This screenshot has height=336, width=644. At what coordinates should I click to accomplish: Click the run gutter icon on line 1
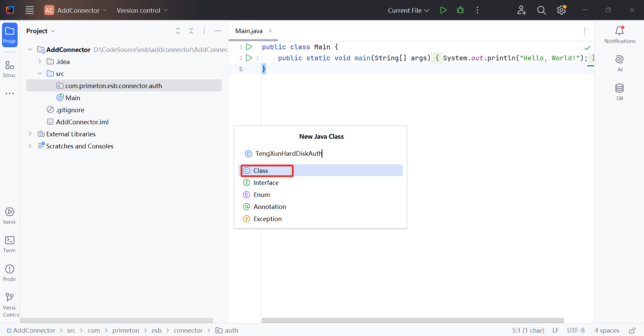click(249, 47)
